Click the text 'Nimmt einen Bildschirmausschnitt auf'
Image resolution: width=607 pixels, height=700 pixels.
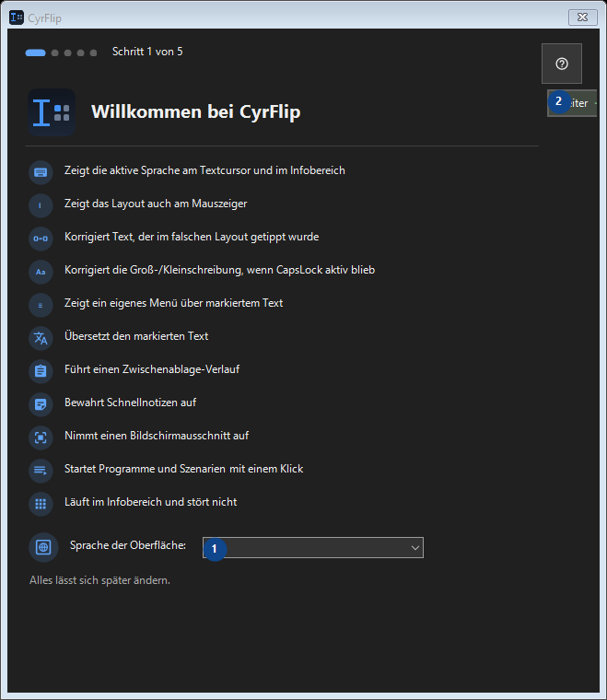[x=157, y=436]
